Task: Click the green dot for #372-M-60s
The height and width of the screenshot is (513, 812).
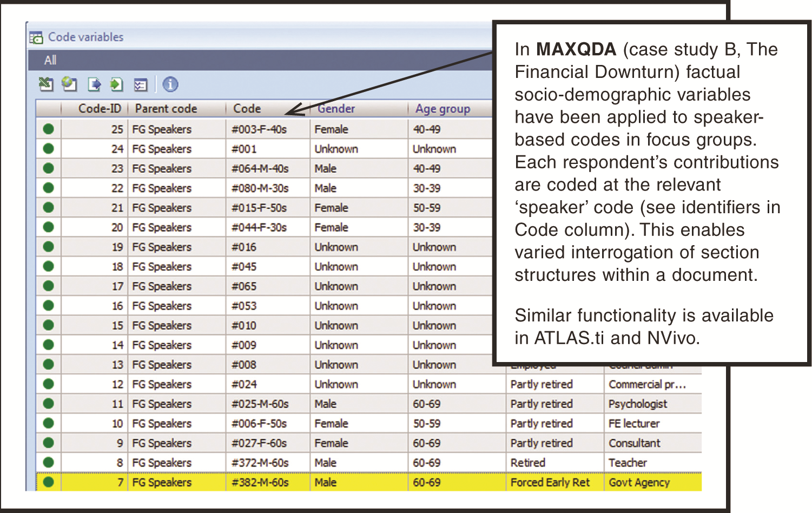Action: [48, 462]
